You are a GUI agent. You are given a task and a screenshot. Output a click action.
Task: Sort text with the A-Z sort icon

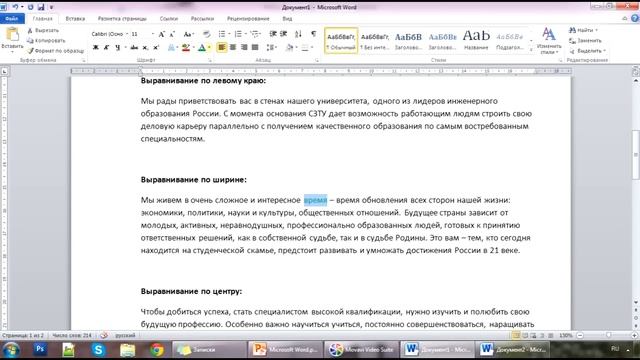point(298,34)
